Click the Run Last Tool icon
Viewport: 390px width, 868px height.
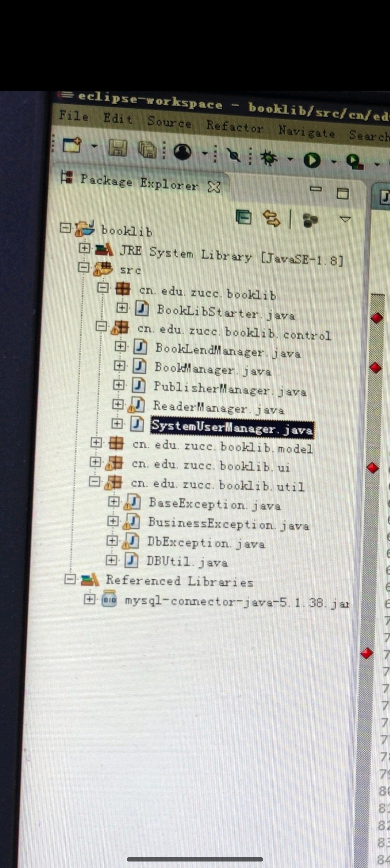[355, 163]
